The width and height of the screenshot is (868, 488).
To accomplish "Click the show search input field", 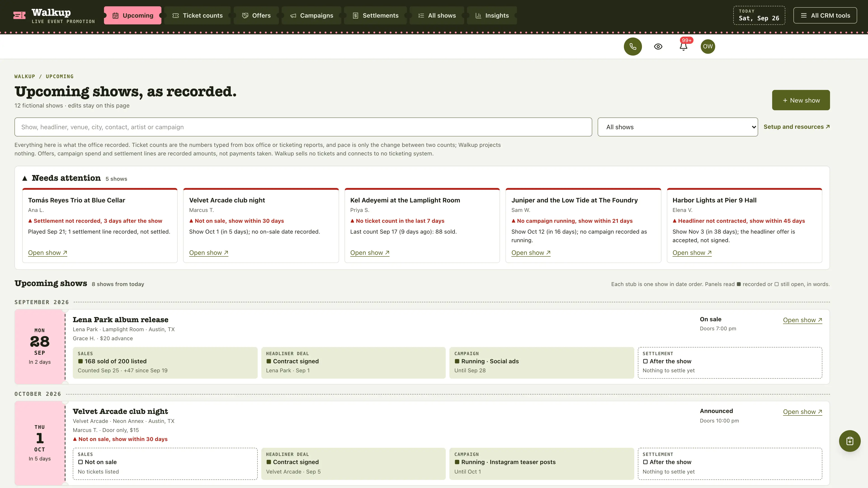I will tap(303, 127).
